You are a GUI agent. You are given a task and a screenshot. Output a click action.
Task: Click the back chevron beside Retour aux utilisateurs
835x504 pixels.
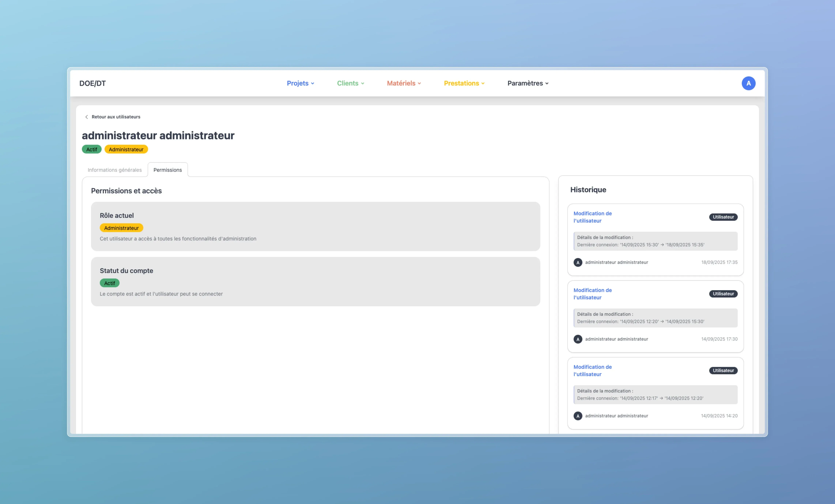click(86, 117)
